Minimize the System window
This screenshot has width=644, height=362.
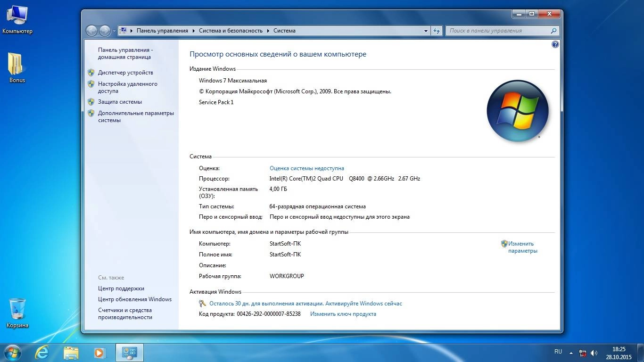[519, 14]
